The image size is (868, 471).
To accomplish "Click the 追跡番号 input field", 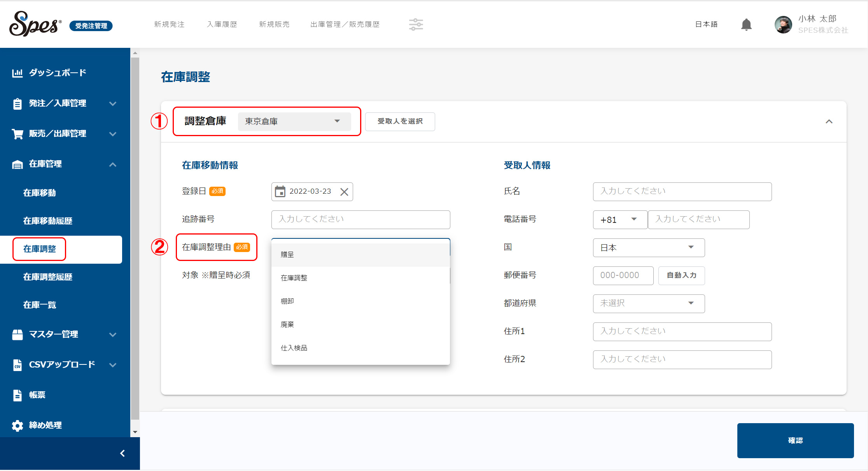I will point(360,220).
